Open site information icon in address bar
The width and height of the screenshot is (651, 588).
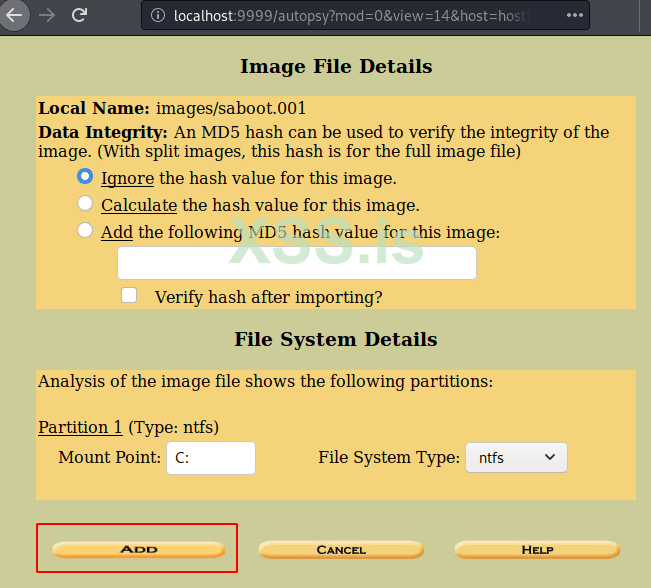pos(158,15)
